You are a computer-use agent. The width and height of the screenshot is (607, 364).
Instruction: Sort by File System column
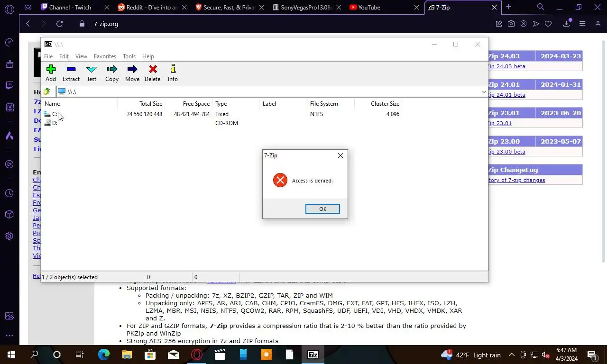(331, 104)
